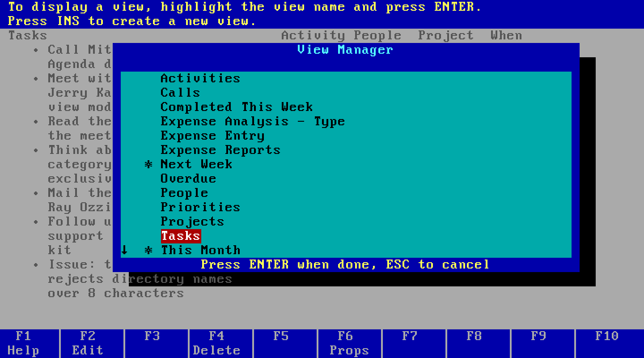Choose Expense Analysis - Type view
644x358 pixels.
tap(253, 121)
